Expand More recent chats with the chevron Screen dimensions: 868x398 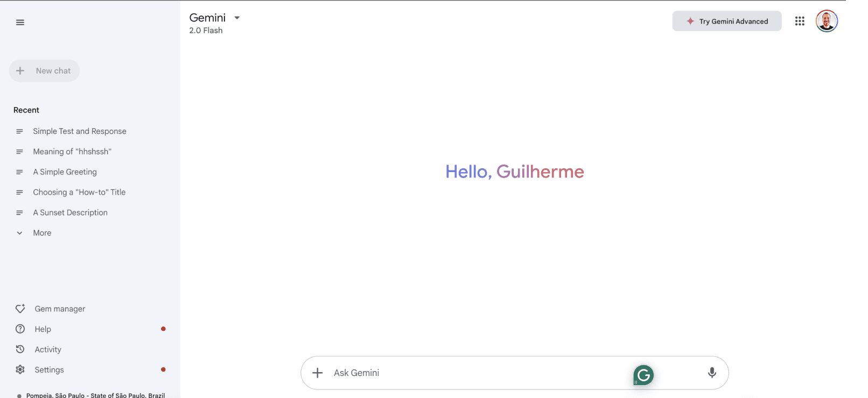19,233
